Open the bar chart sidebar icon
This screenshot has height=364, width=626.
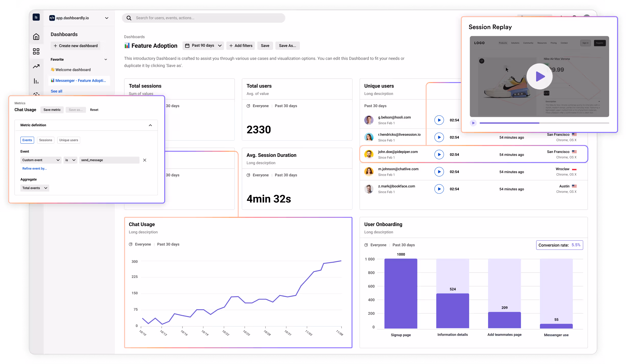click(x=36, y=81)
